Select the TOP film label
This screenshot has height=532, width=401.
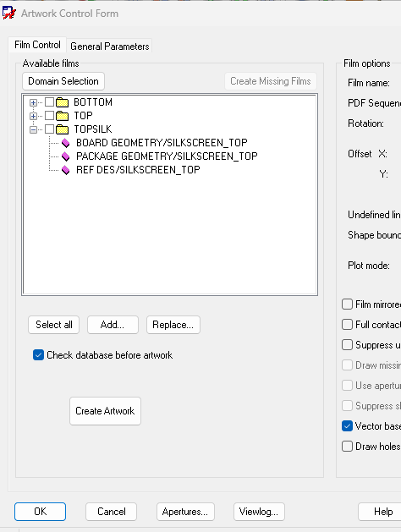[84, 116]
